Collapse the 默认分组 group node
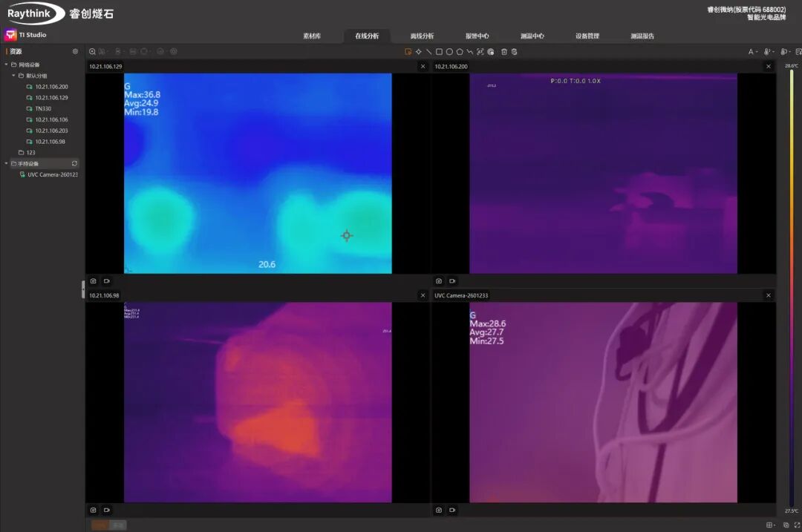802x532 pixels. click(14, 76)
